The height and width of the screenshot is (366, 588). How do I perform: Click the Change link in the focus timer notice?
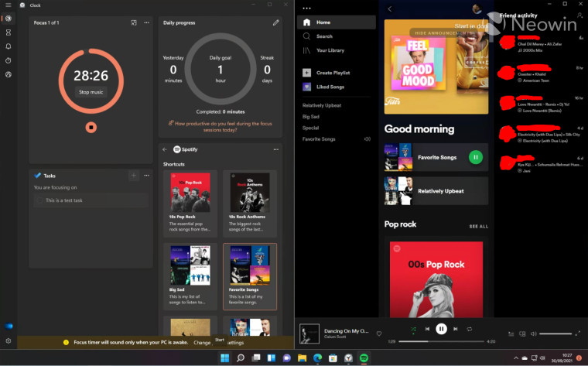(202, 342)
